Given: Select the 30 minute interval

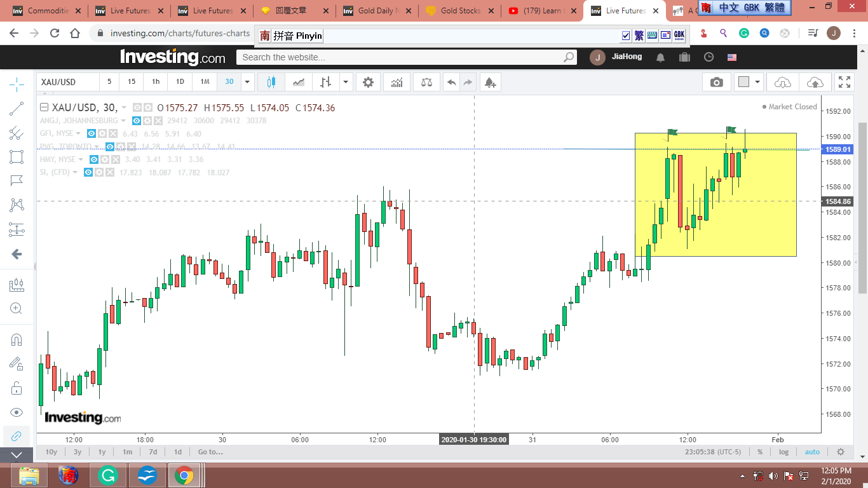Looking at the screenshot, I should click(x=229, y=82).
